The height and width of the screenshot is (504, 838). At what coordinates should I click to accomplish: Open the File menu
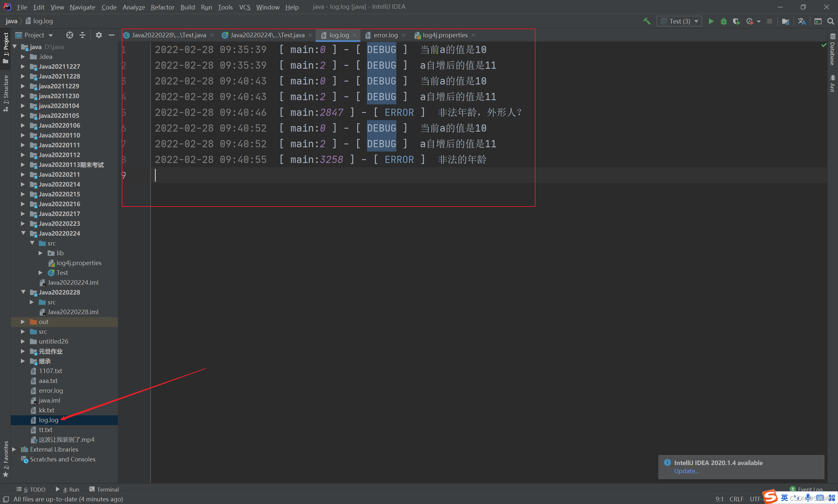click(22, 7)
